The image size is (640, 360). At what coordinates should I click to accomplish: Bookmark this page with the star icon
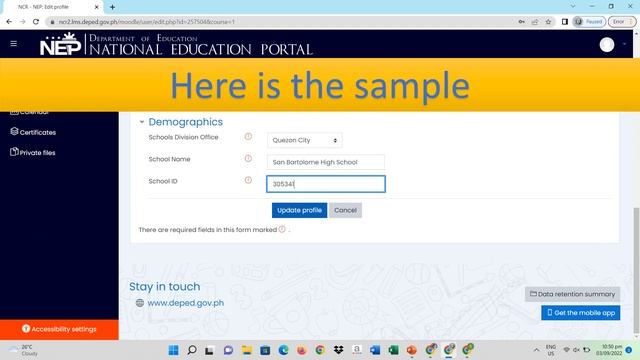(548, 22)
